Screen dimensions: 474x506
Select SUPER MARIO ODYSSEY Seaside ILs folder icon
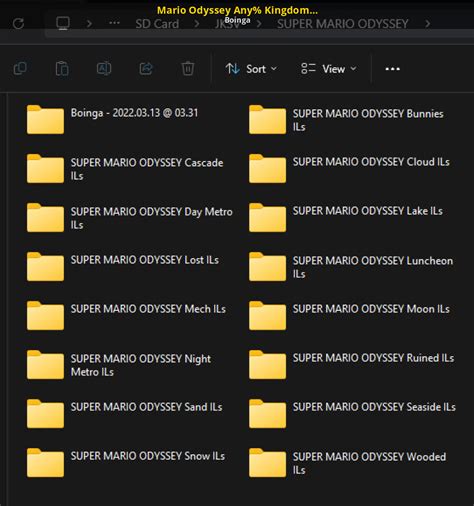[267, 413]
